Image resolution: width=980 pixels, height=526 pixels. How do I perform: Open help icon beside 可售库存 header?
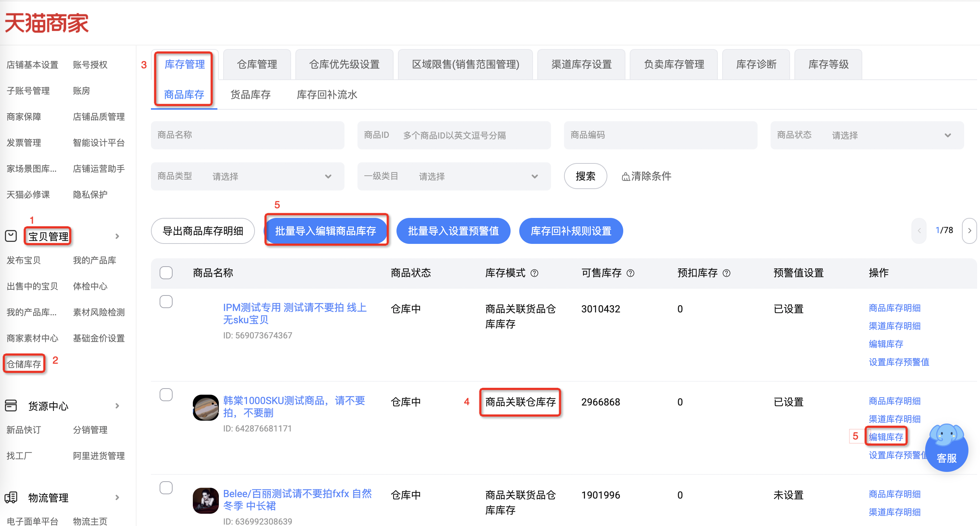630,273
